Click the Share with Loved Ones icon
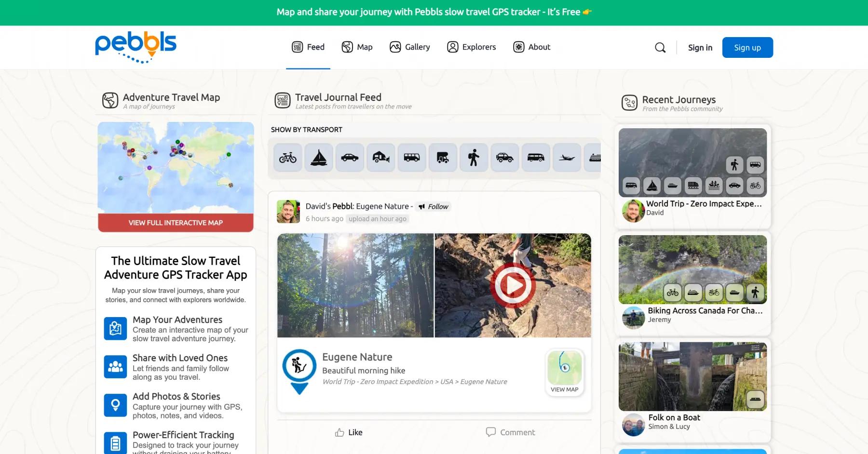Viewport: 868px width, 454px height. click(115, 367)
